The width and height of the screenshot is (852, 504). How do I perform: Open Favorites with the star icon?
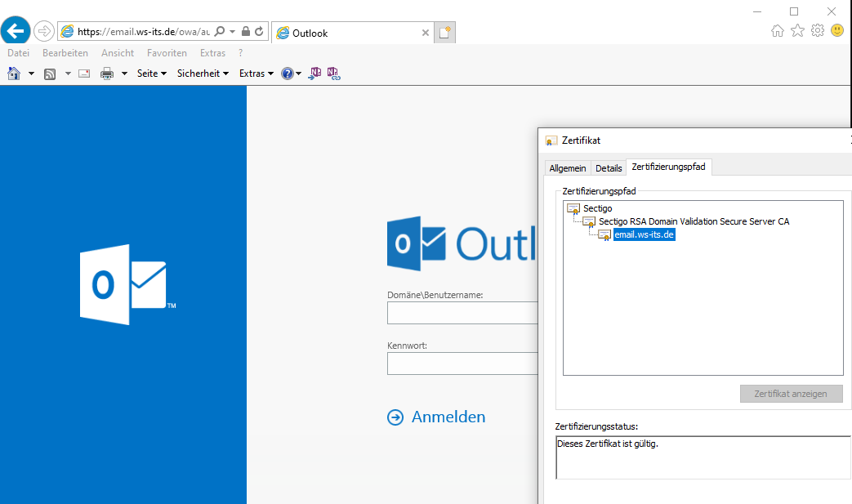coord(797,30)
